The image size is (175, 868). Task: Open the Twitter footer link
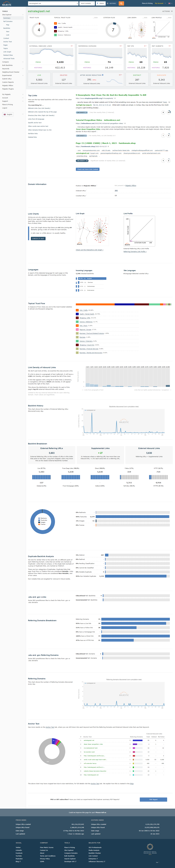(x=18, y=847)
